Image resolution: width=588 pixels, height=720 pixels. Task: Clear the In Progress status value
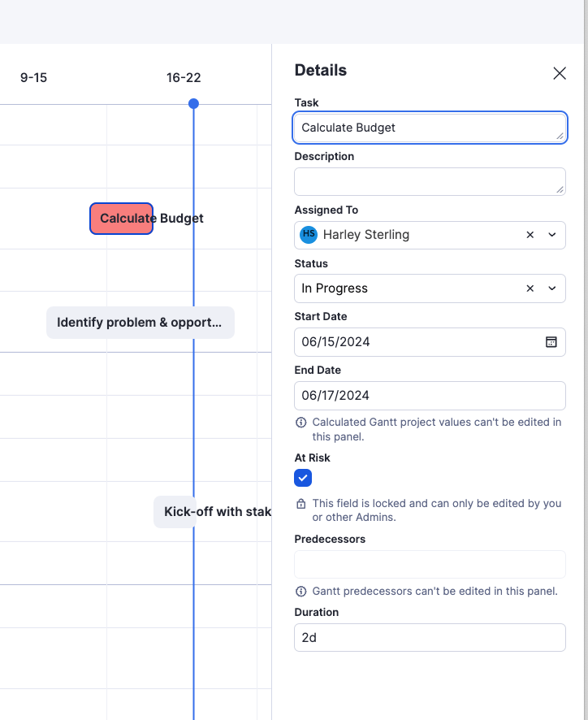pyautogui.click(x=530, y=288)
